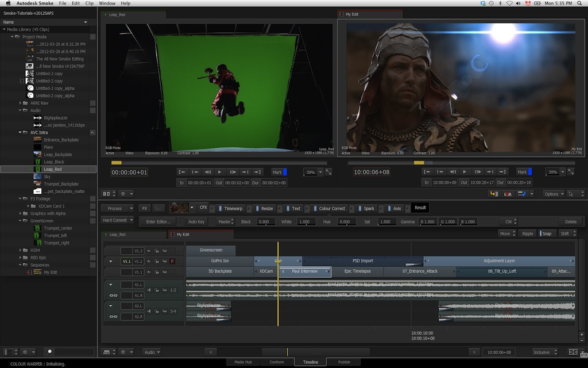Screen dimensions: 588x368
Task: Jump to previous edit in My Edit viewer
Action: point(440,171)
